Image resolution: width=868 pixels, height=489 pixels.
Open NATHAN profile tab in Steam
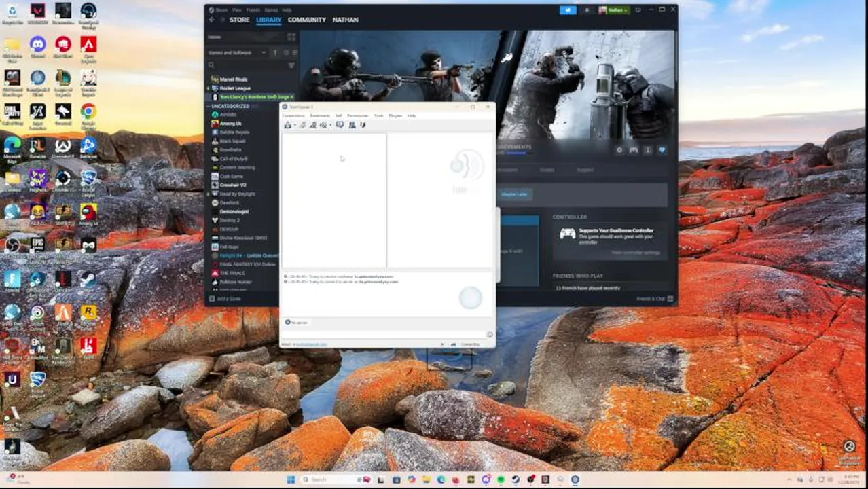pos(345,20)
